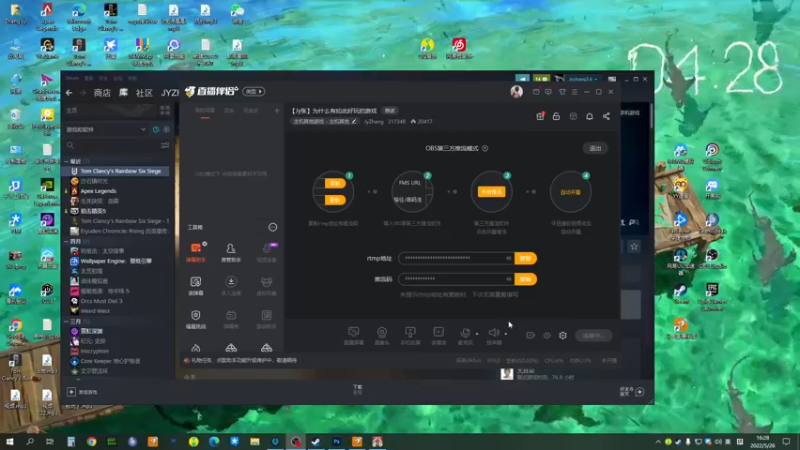
Task: Open the phone screencast source icon
Action: click(410, 332)
